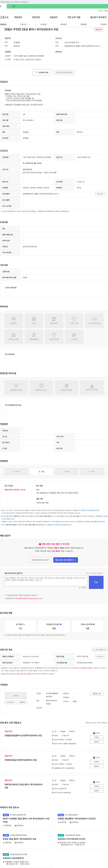Select the 장애인용 화장실 facility icon
The width and height of the screenshot is (108, 868).
click(66, 387)
